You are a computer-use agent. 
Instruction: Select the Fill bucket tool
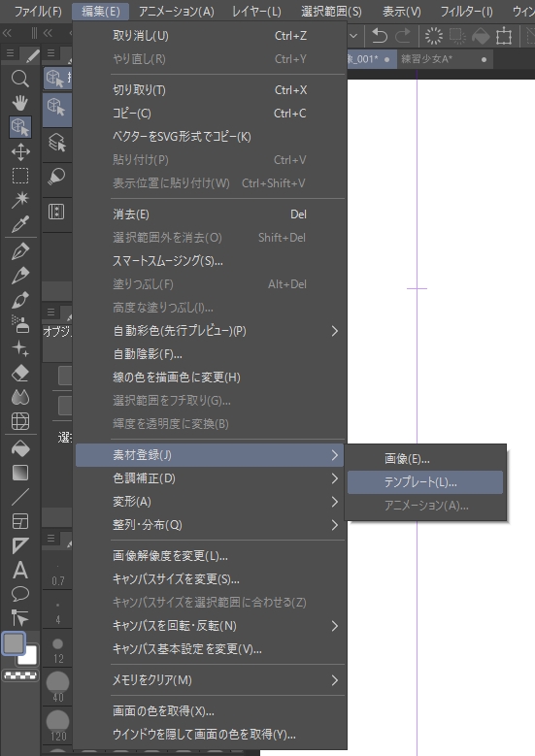click(x=19, y=448)
